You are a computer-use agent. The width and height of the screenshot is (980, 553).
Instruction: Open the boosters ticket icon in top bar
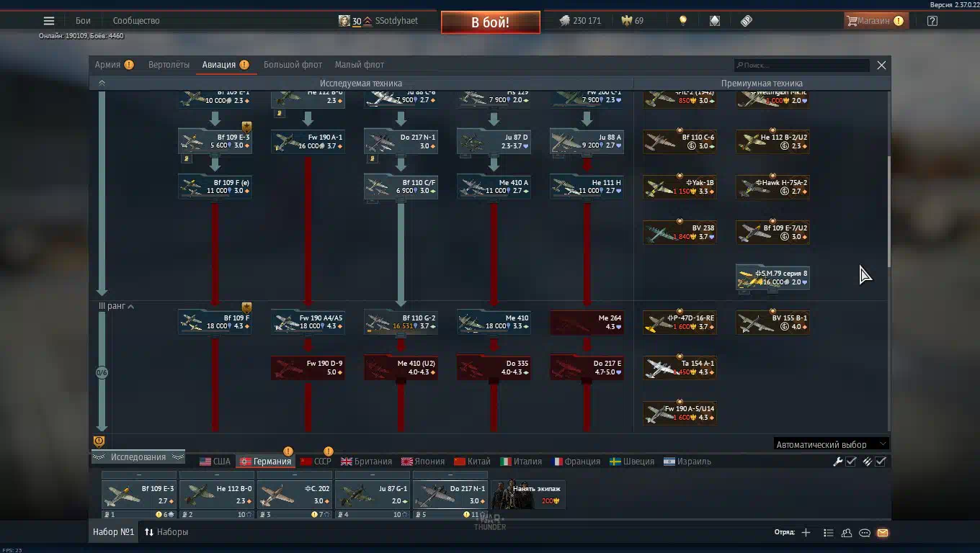[747, 21]
